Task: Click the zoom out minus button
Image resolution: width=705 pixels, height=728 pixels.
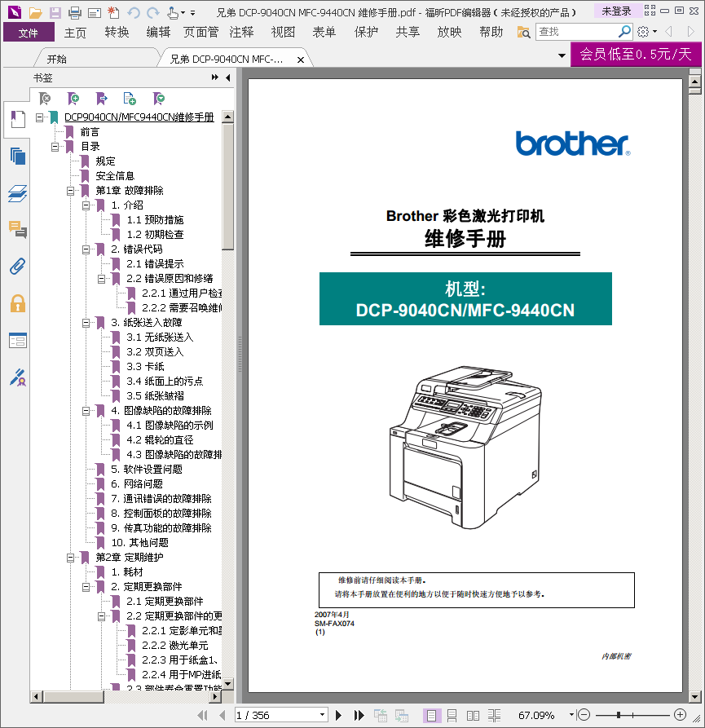Action: (x=584, y=715)
